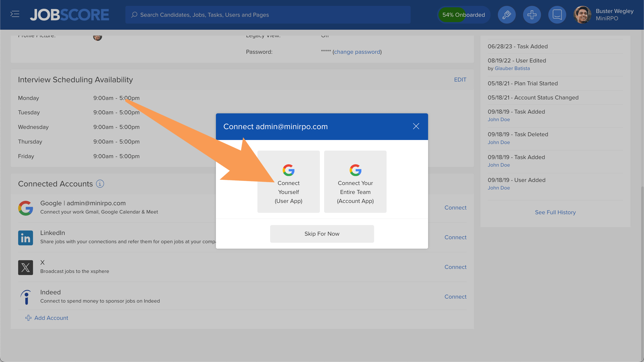Click the Tuesday availability row
The width and height of the screenshot is (644, 362).
pyautogui.click(x=79, y=112)
